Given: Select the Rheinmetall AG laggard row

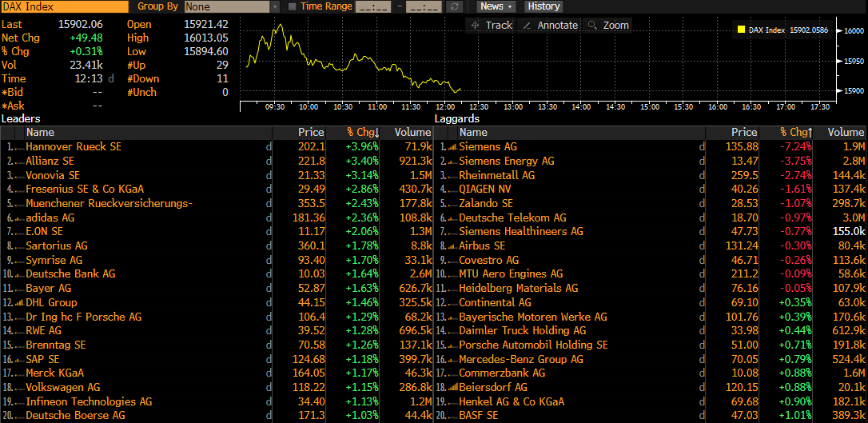Looking at the screenshot, I should point(651,175).
